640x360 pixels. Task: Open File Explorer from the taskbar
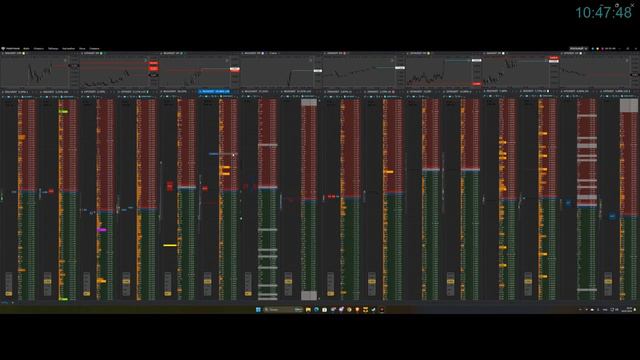[308, 310]
